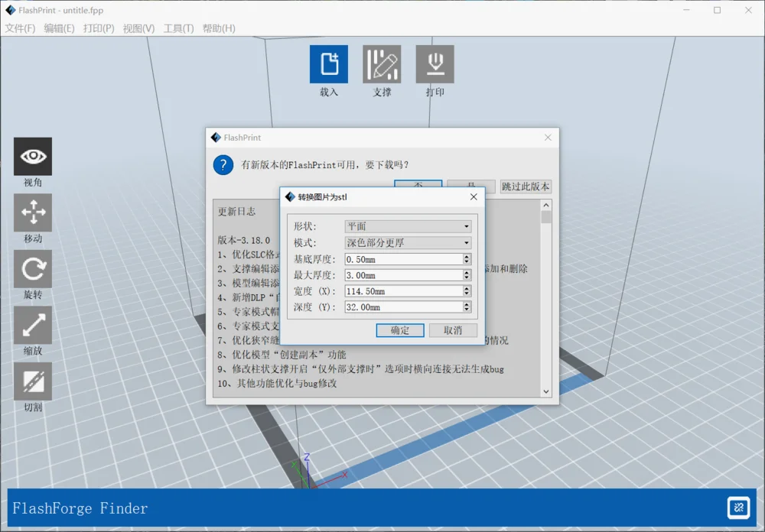The image size is (765, 532).
Task: Open the 视图(V) menu
Action: point(138,28)
